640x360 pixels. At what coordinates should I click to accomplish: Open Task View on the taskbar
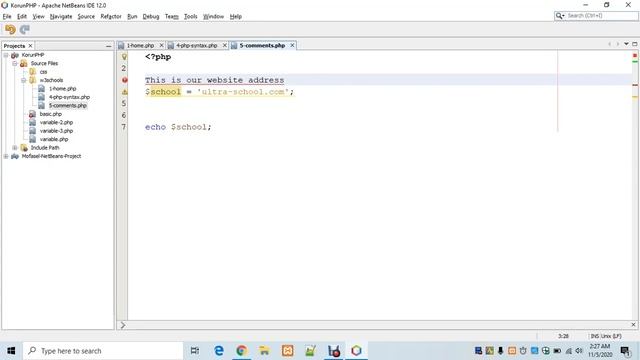point(195,351)
